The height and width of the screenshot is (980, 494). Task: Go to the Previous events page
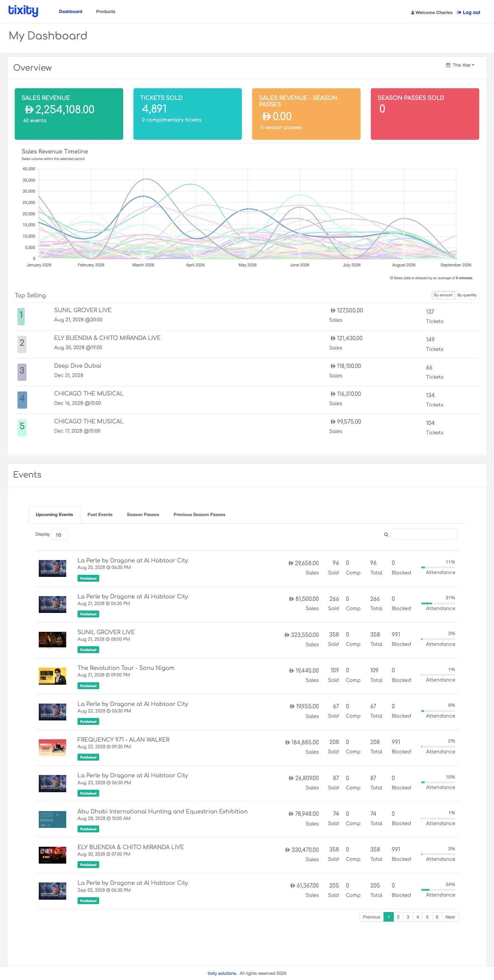[x=371, y=917]
